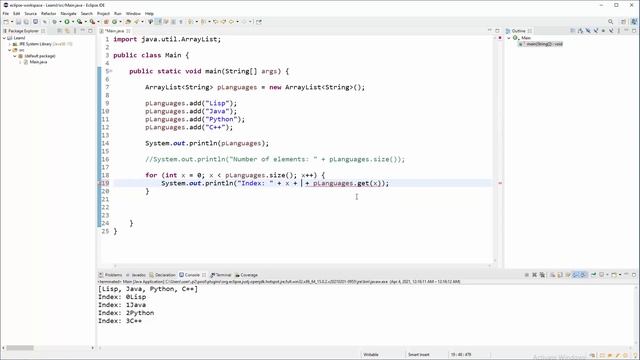Click the Debug bug icon in toolbar
The image size is (640, 360).
click(x=55, y=22)
